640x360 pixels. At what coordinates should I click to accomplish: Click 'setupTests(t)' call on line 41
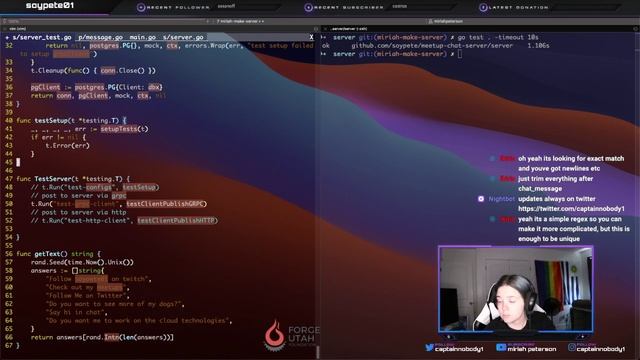click(124, 129)
